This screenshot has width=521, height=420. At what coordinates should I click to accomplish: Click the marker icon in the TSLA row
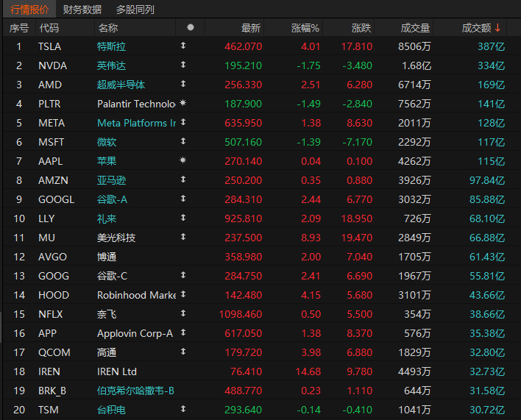coord(183,46)
